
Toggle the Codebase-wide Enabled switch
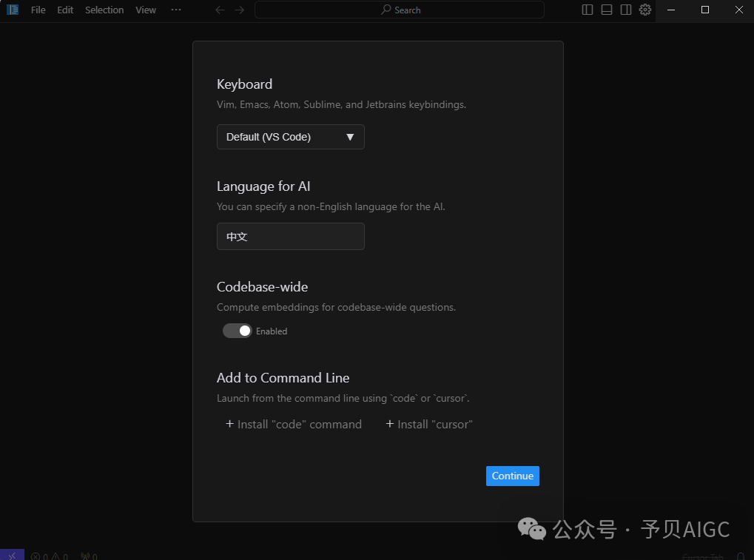[237, 331]
